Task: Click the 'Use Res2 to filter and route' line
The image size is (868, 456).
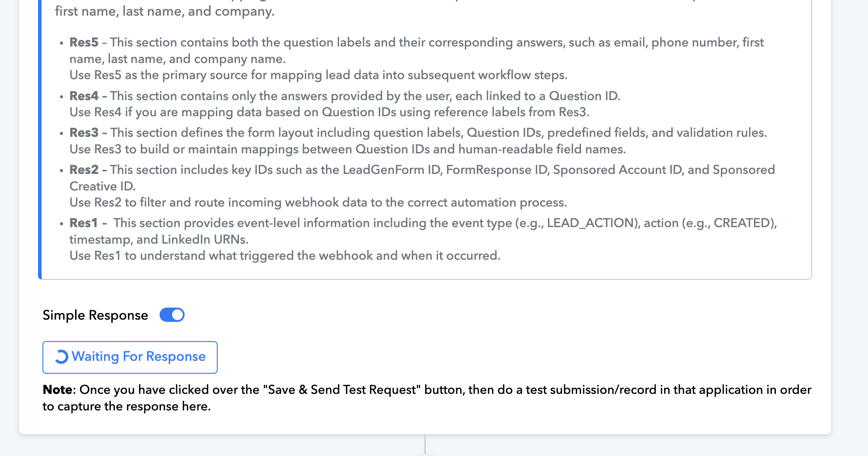Action: [318, 203]
